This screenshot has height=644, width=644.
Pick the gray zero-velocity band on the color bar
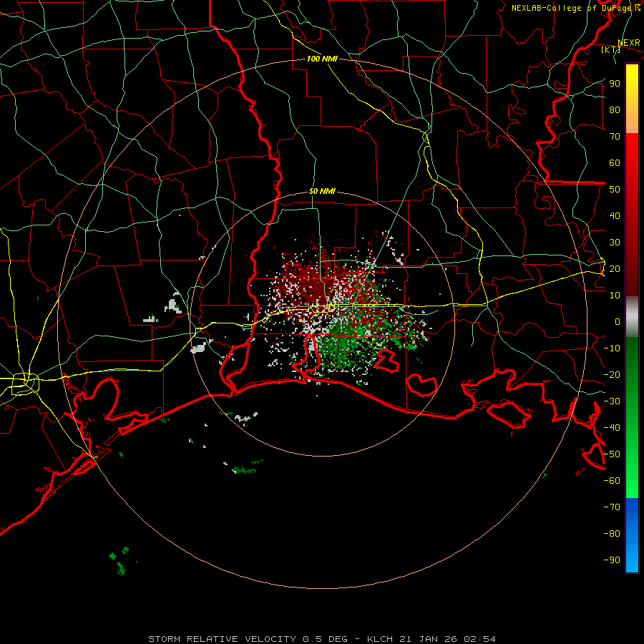click(x=632, y=317)
